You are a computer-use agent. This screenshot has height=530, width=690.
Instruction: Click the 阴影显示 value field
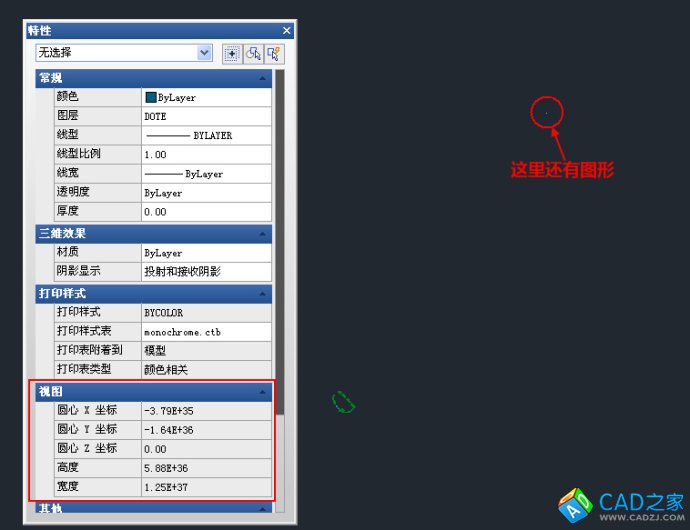pos(206,271)
